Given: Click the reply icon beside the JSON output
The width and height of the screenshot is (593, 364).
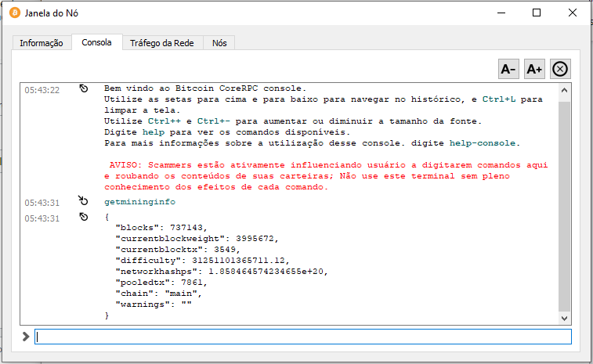Looking at the screenshot, I should pos(84,217).
